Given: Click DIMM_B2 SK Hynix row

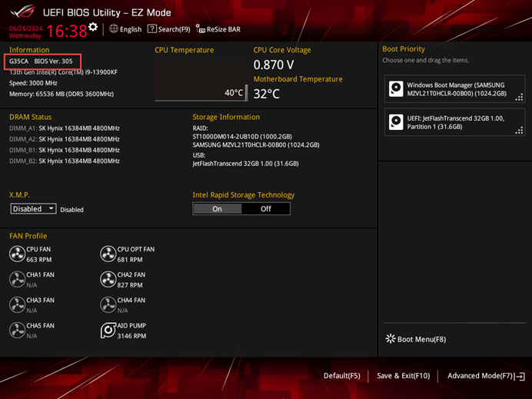Looking at the screenshot, I should click(x=65, y=161).
